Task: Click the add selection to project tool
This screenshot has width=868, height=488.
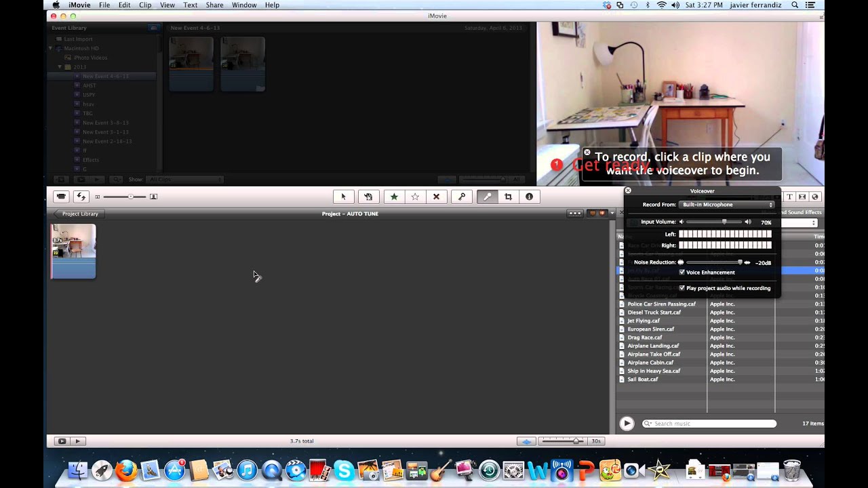Action: tap(368, 197)
